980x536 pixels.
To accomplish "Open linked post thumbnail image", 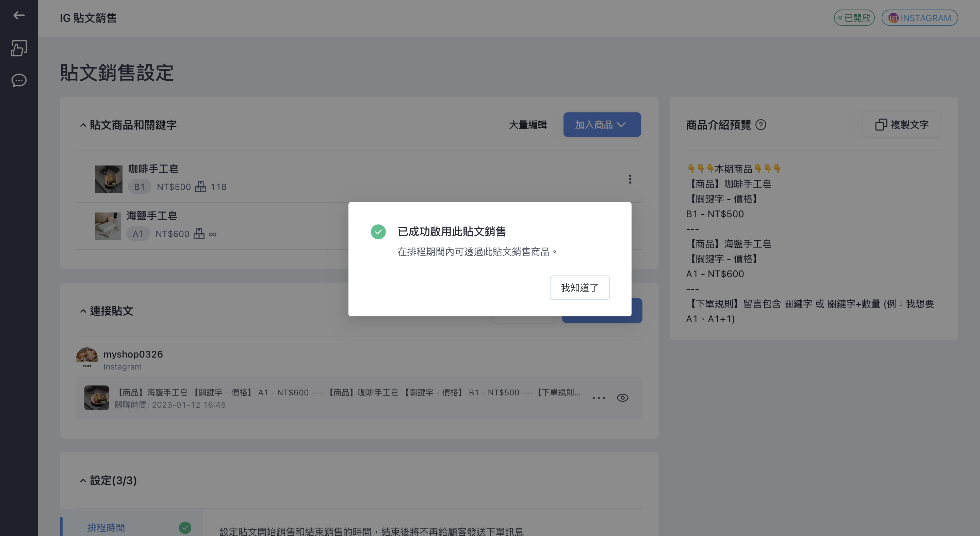I will tap(97, 398).
